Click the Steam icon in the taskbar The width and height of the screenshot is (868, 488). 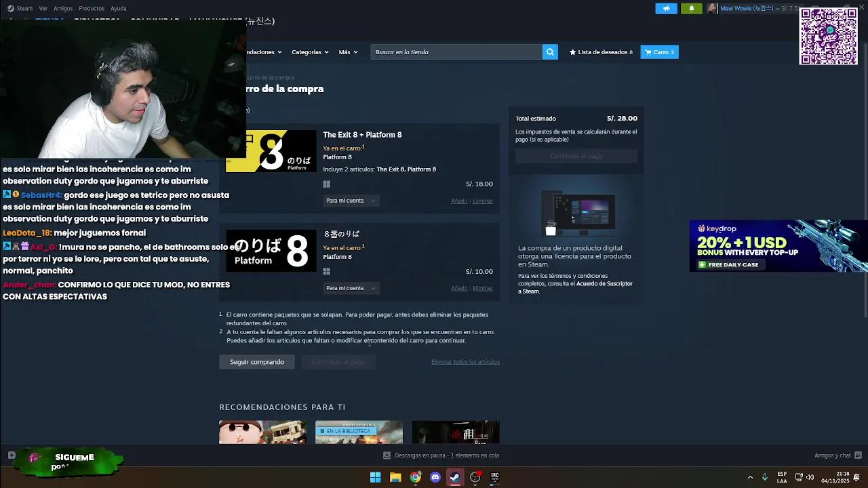click(455, 477)
